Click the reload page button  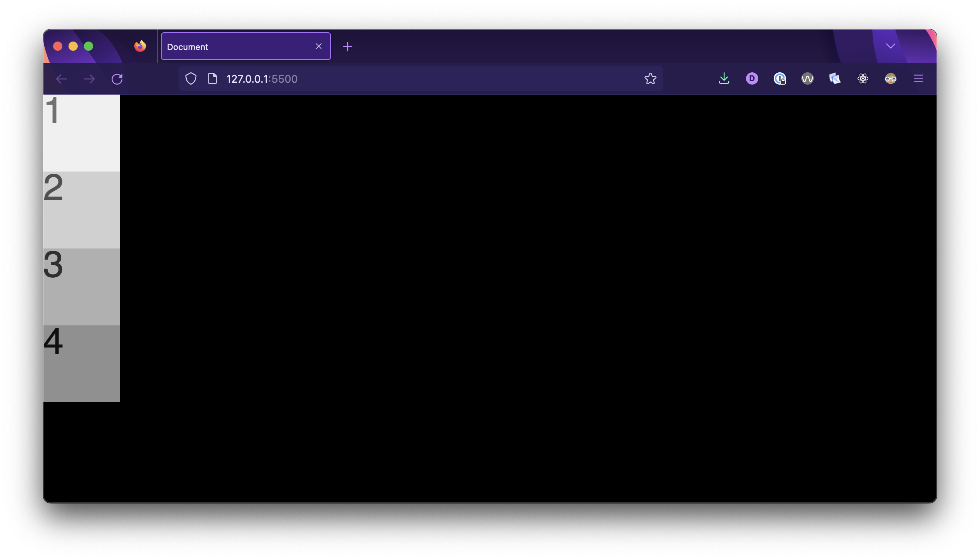[117, 79]
